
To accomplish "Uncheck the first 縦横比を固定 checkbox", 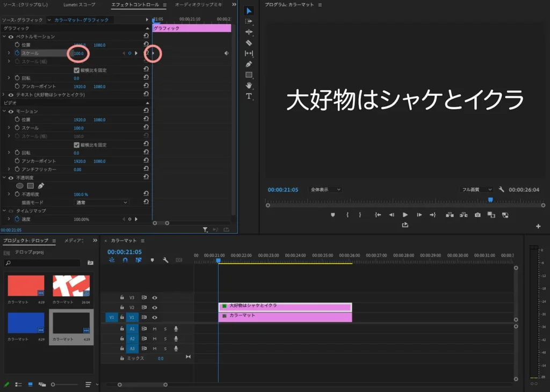I will click(x=76, y=70).
